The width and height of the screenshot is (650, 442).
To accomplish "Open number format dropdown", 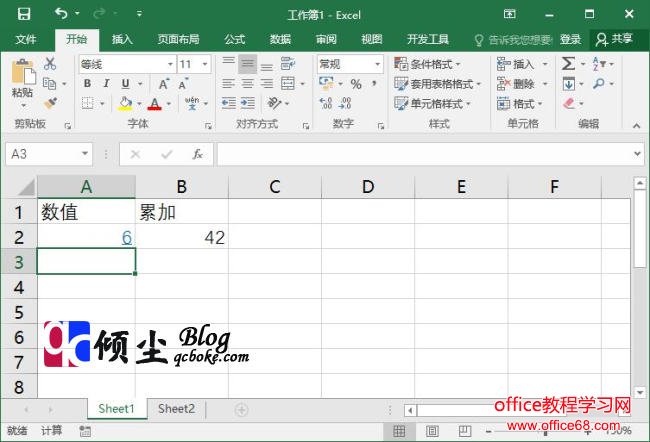I will (x=378, y=64).
